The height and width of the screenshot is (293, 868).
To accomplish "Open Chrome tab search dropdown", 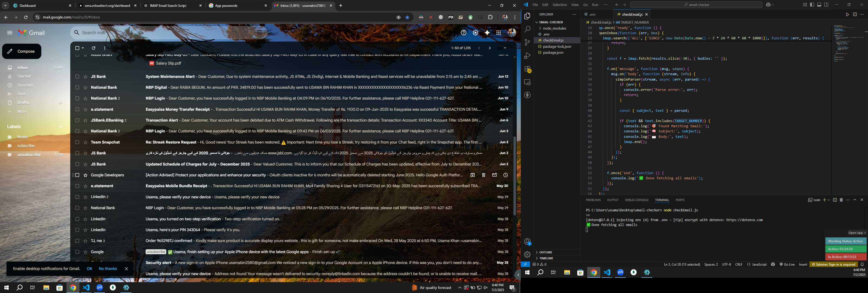I will pos(5,5).
